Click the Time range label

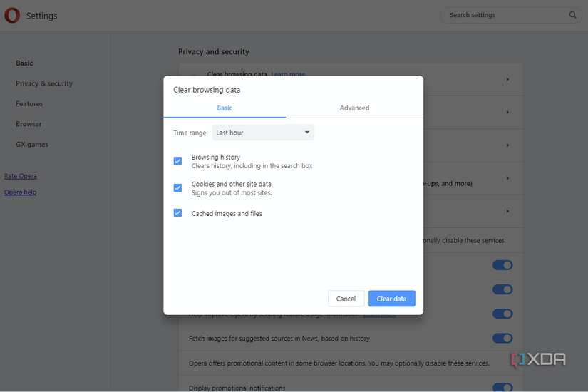pos(190,133)
